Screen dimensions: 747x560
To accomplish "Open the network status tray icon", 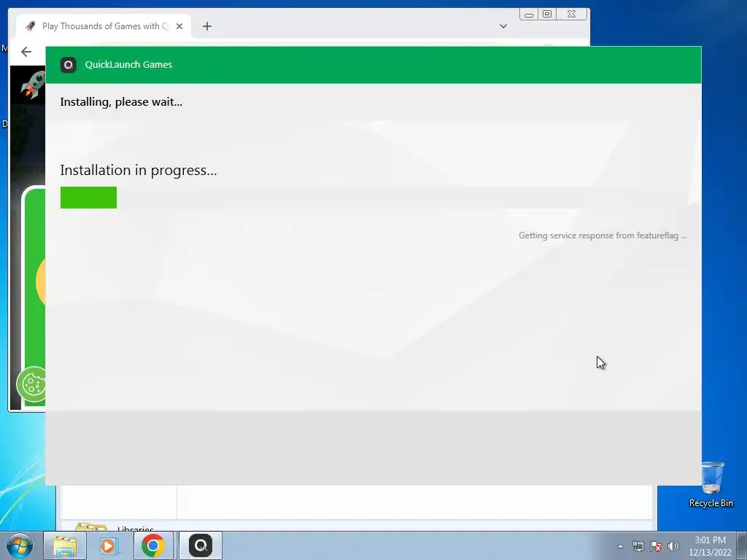I will pyautogui.click(x=638, y=546).
